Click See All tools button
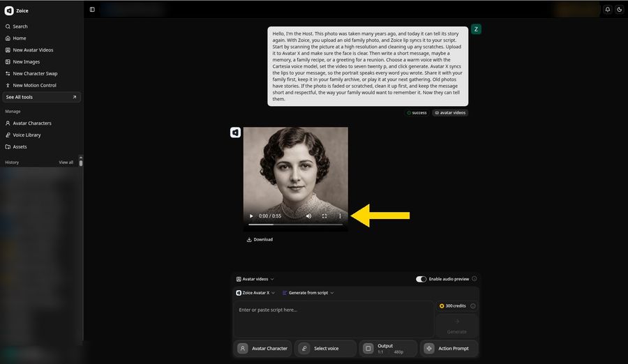 point(41,97)
